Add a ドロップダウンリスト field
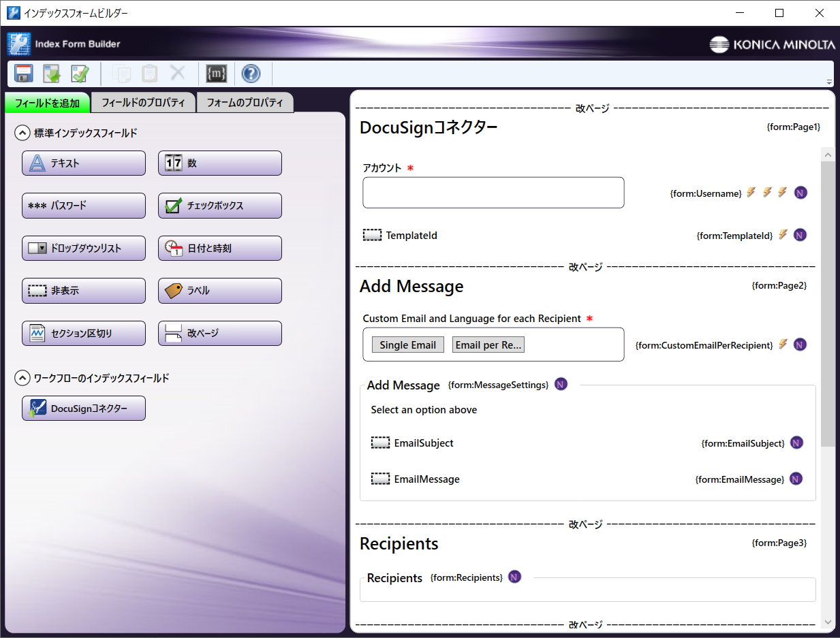 coord(84,249)
